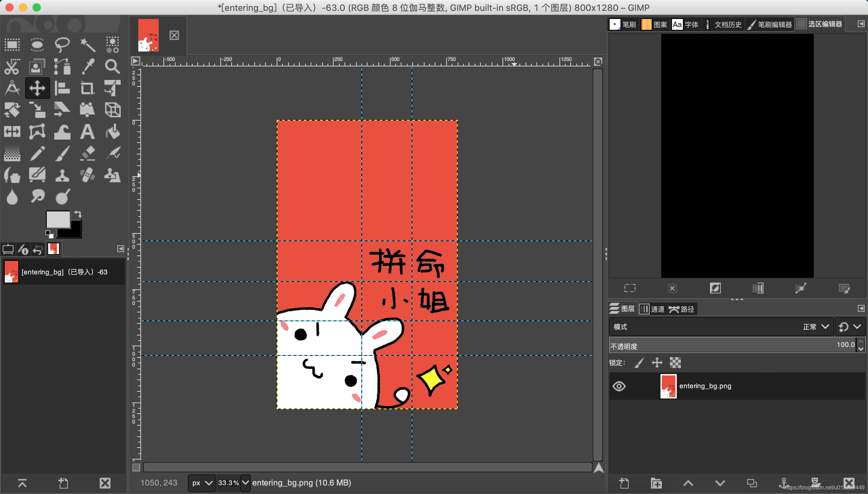Image resolution: width=868 pixels, height=494 pixels.
Task: Select the Pencil tool
Action: [37, 153]
